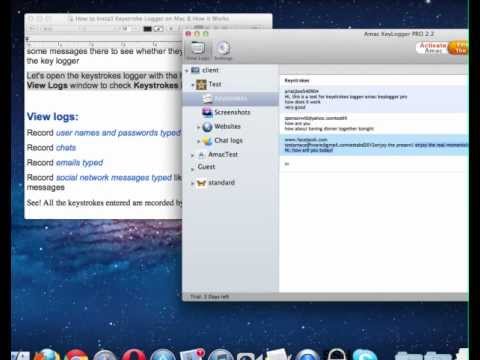Click the Keystrokes column header

click(x=297, y=80)
